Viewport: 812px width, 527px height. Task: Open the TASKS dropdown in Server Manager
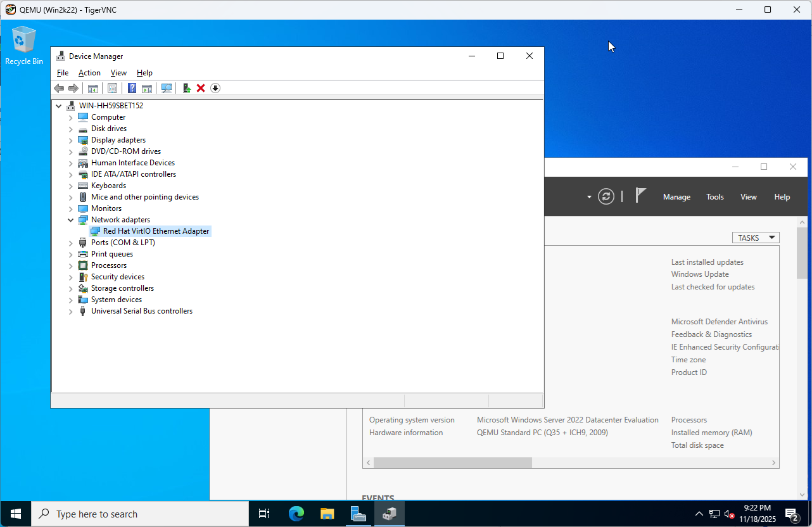[x=755, y=238]
